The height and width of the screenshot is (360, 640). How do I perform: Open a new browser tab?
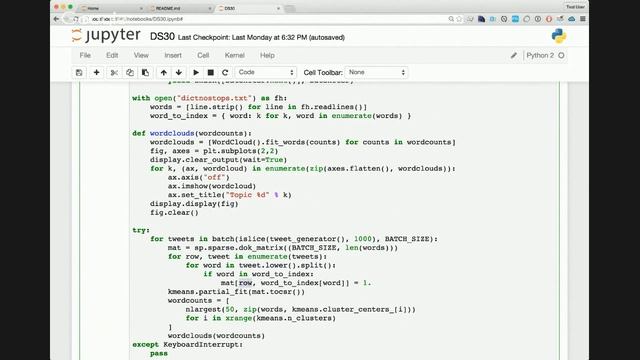(290, 8)
